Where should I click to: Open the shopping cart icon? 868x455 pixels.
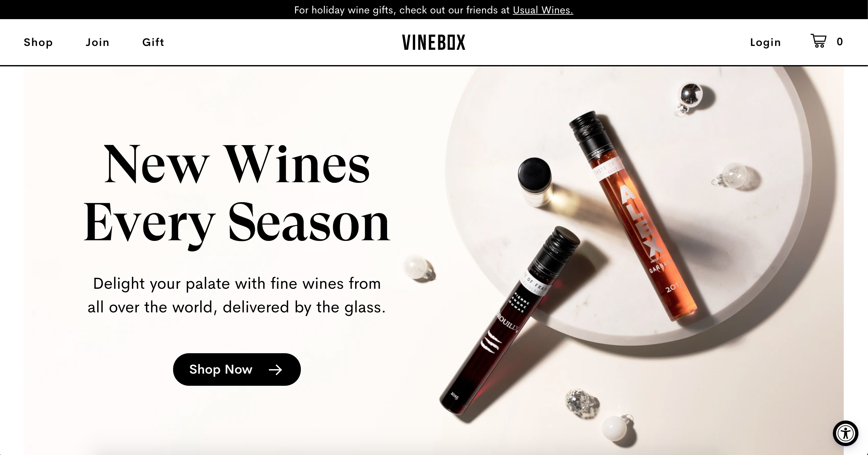point(818,41)
